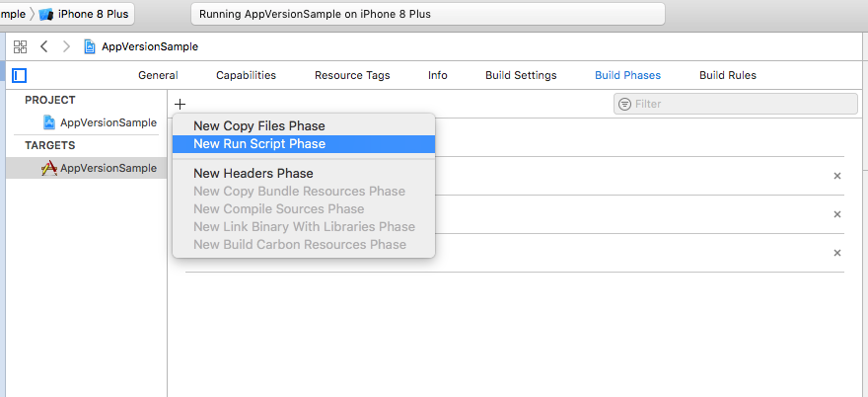Select New Headers Phase menu entry
Viewport: 868px width, 397px height.
point(253,173)
